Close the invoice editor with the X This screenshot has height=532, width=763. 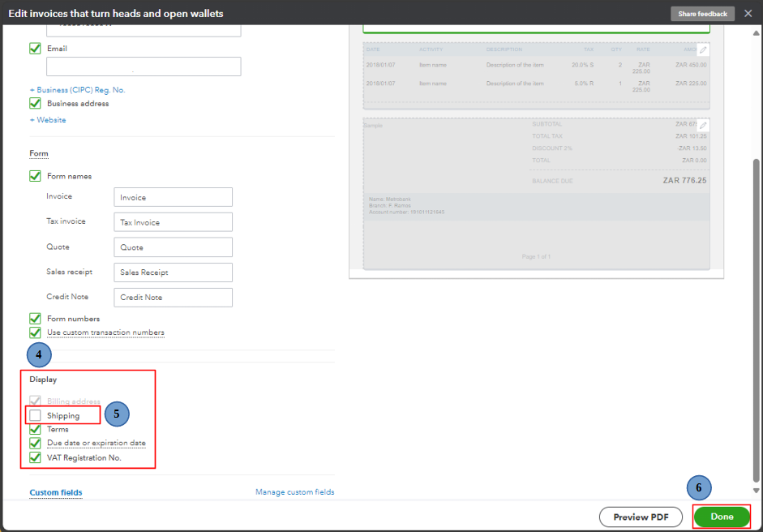(748, 14)
